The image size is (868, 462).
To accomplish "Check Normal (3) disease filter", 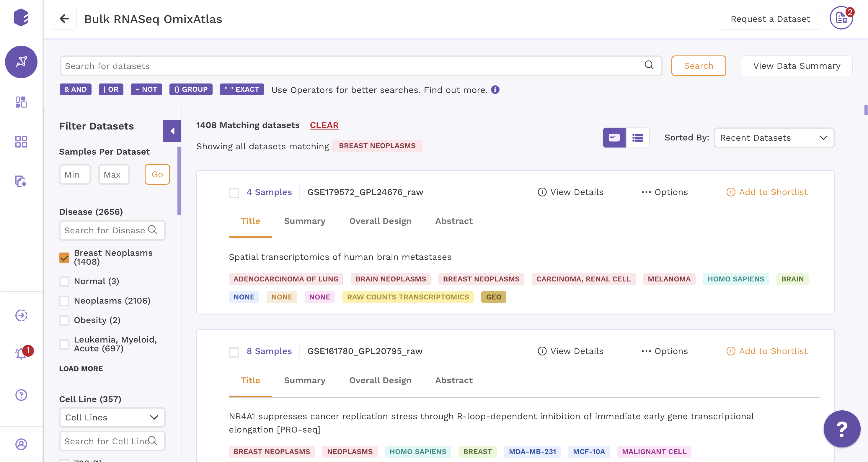I will coord(64,281).
